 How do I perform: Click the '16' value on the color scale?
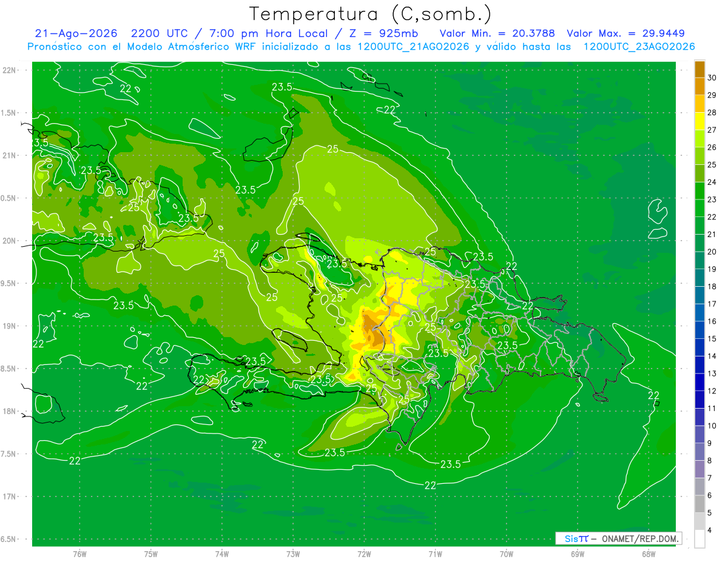[x=712, y=321]
